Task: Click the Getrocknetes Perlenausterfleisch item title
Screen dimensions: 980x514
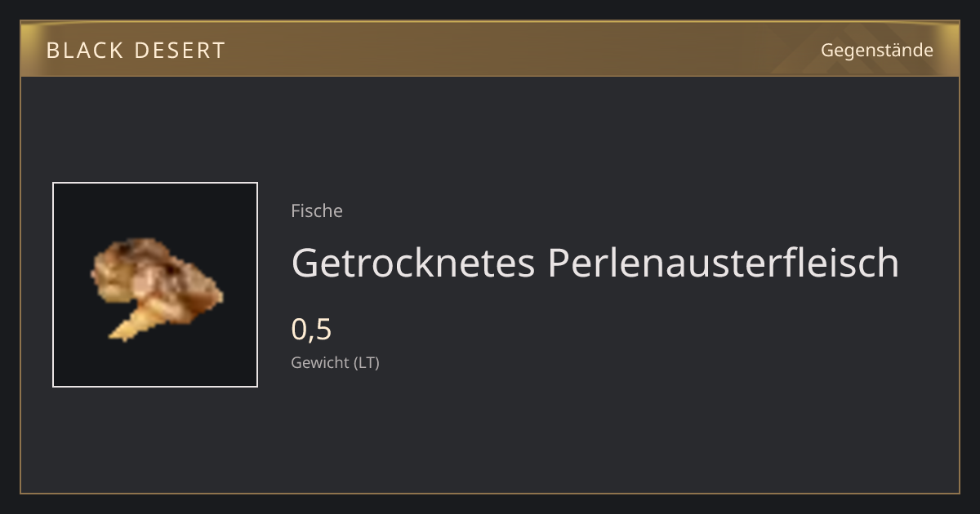Action: click(x=595, y=263)
